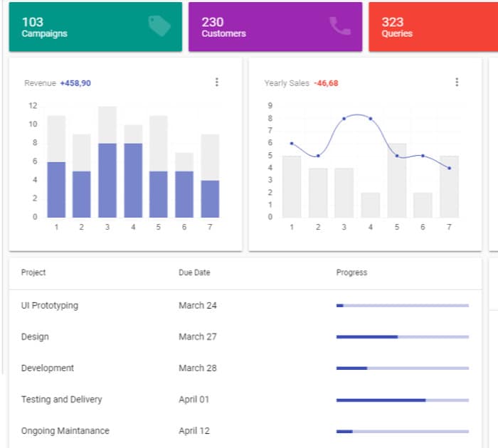Open the Revenue chart three-dot menu
The width and height of the screenshot is (498, 448).
pos(217,82)
